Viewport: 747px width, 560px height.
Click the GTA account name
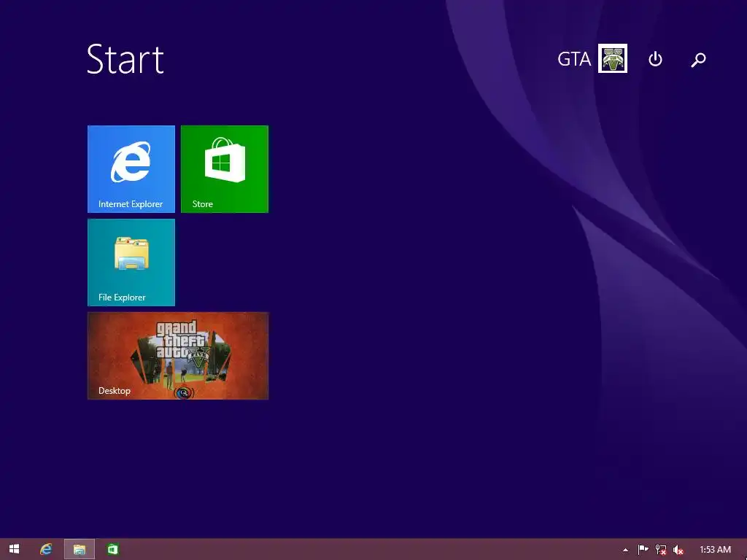point(574,59)
